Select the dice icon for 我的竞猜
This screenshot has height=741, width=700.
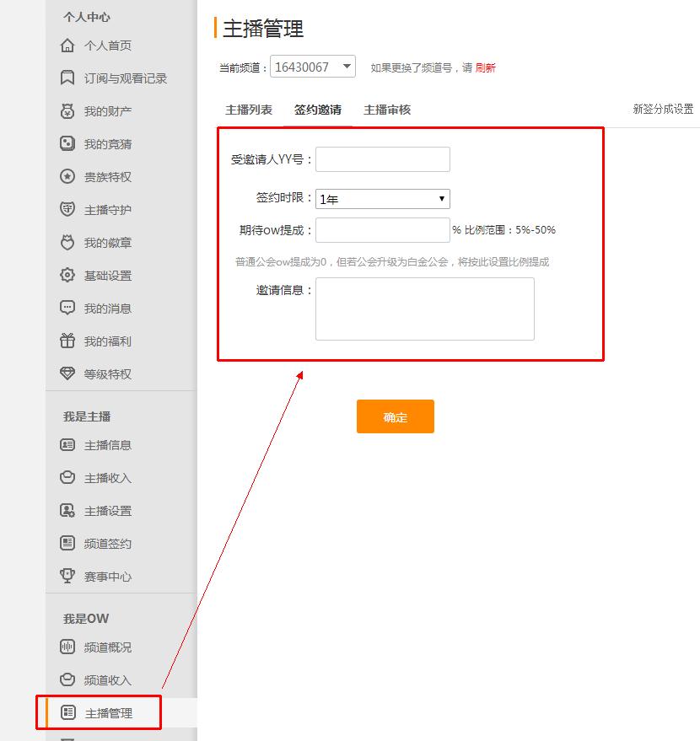click(x=67, y=144)
